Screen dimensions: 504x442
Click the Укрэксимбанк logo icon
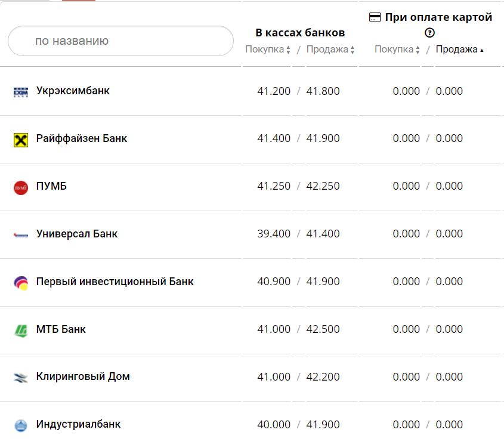(x=20, y=92)
